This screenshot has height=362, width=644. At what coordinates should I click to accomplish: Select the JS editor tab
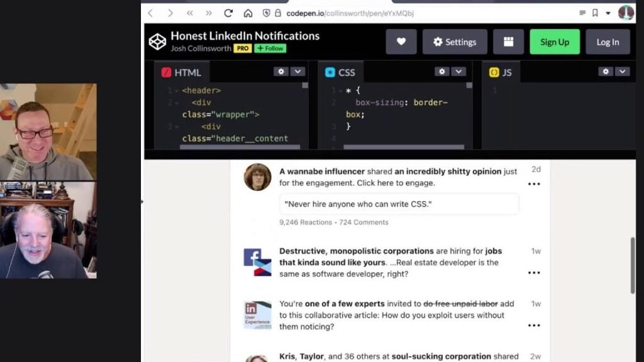coord(501,72)
